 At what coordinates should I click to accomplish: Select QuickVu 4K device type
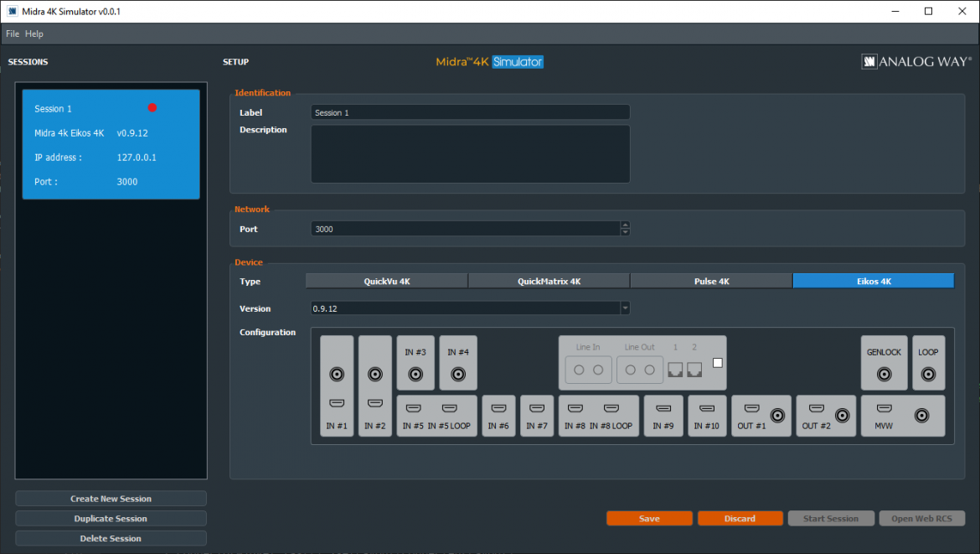click(x=387, y=282)
